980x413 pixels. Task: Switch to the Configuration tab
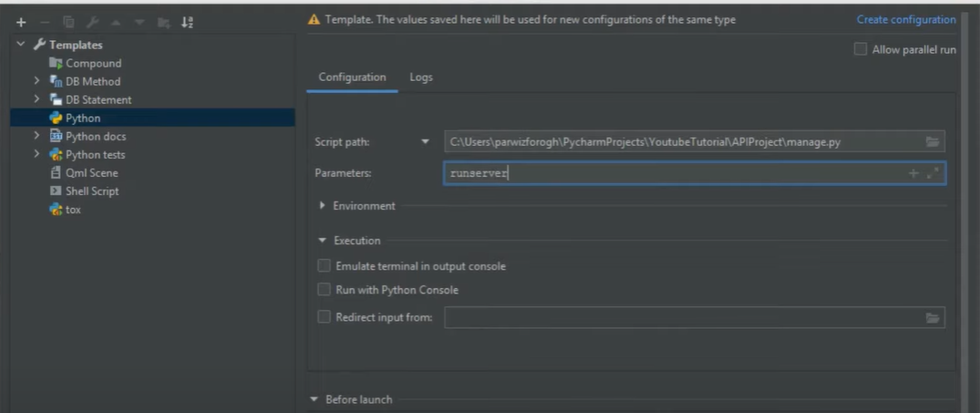(x=352, y=77)
